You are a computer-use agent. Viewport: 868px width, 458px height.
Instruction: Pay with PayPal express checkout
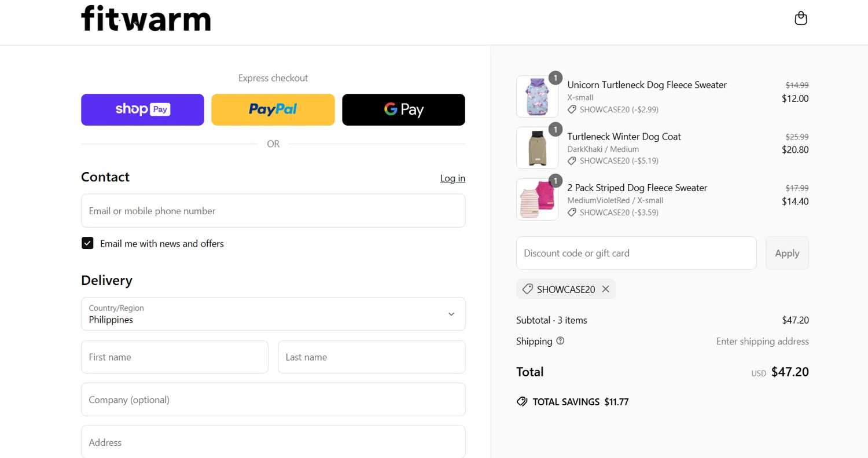click(273, 109)
